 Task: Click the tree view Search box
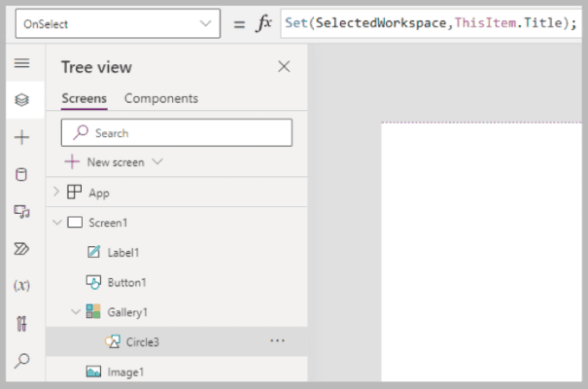(x=177, y=133)
